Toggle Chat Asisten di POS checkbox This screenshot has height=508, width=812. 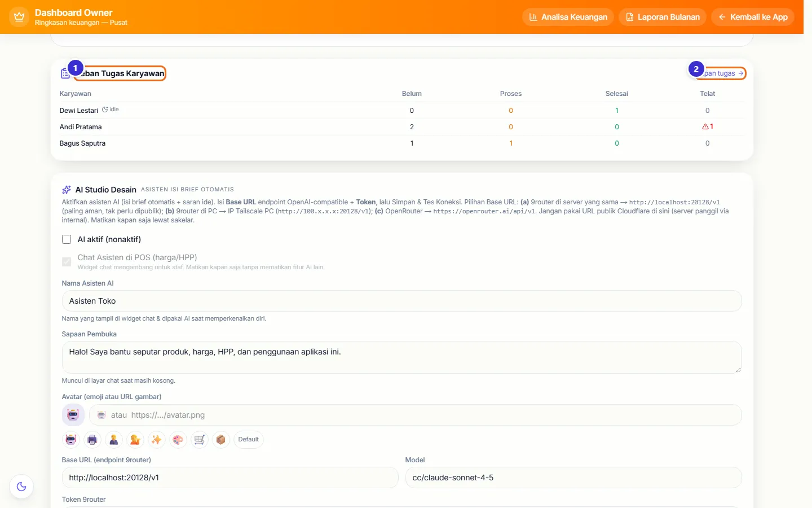click(67, 261)
